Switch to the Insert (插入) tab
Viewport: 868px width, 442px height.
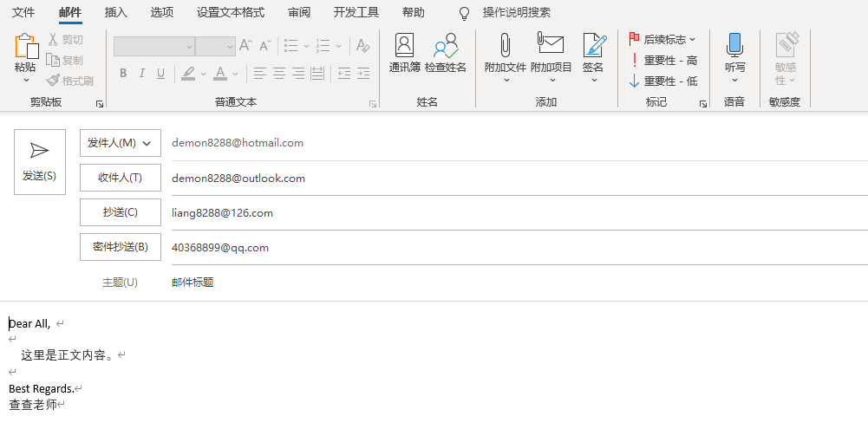(x=115, y=12)
